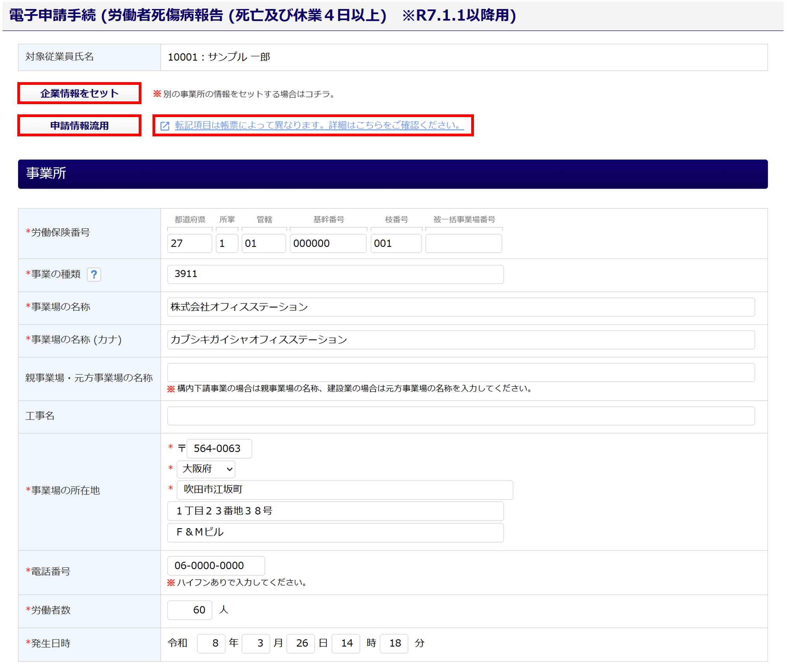Click the postal code field 564-0063
Screen dimensions: 786x672
[x=219, y=448]
